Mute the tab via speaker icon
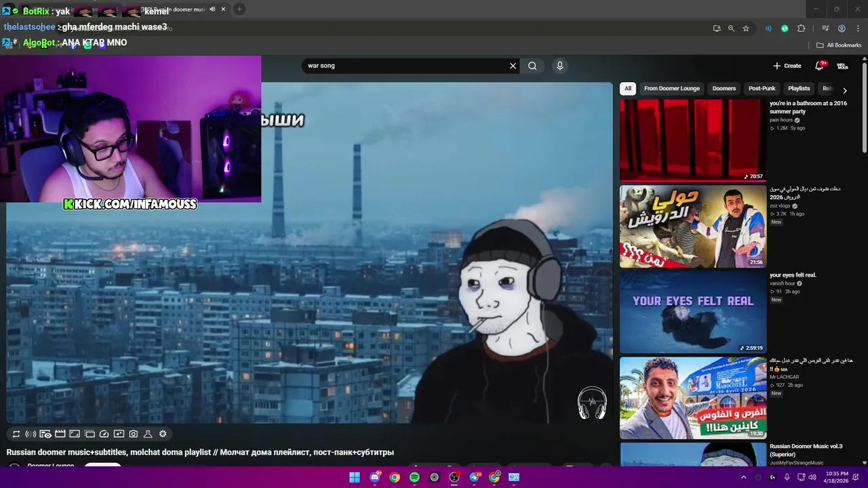 [212, 9]
